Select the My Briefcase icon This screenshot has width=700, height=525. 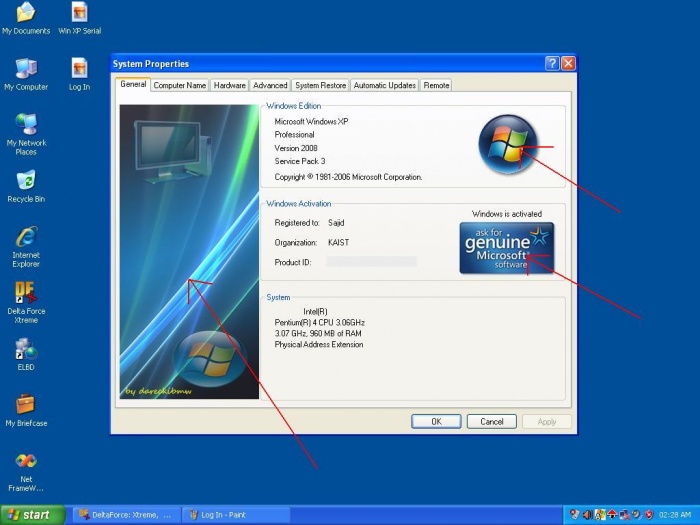click(26, 411)
